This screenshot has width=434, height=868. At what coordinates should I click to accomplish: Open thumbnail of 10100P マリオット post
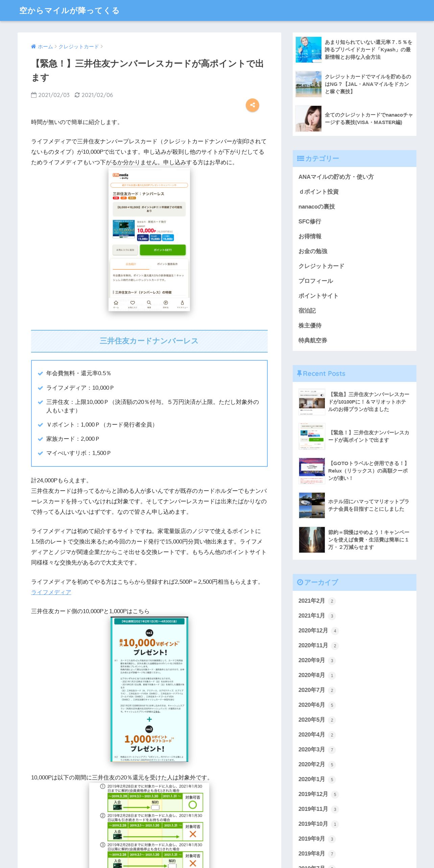[x=312, y=402]
